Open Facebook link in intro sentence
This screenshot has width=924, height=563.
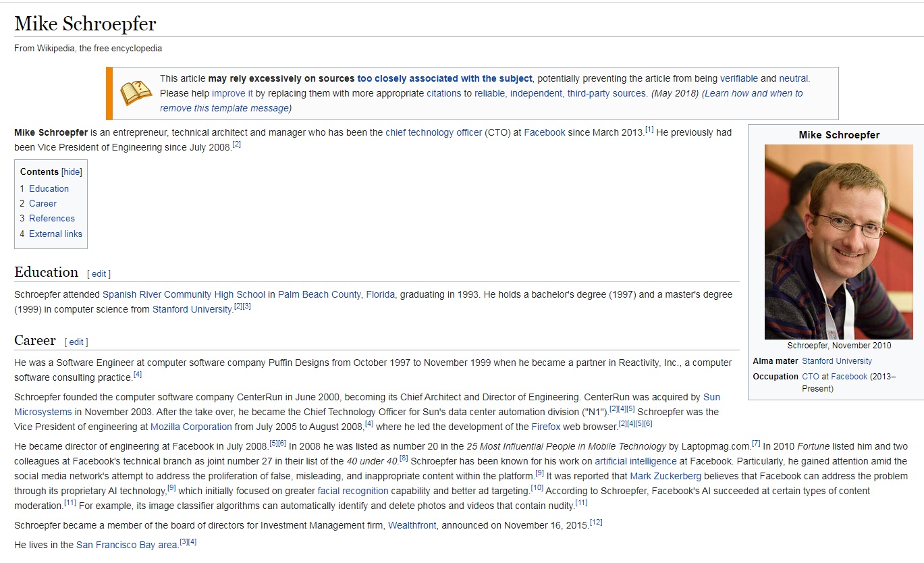click(545, 132)
